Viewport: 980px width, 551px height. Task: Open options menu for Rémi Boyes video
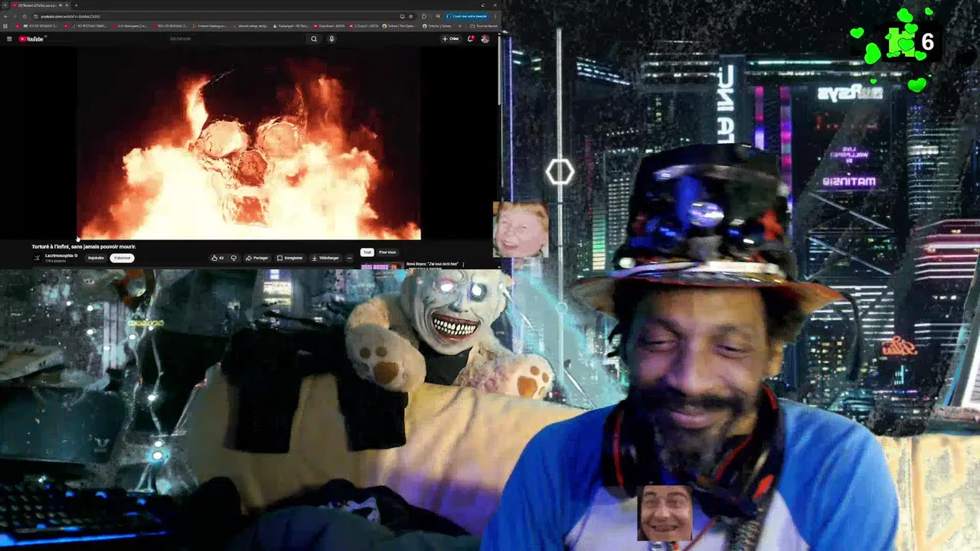coord(463,265)
